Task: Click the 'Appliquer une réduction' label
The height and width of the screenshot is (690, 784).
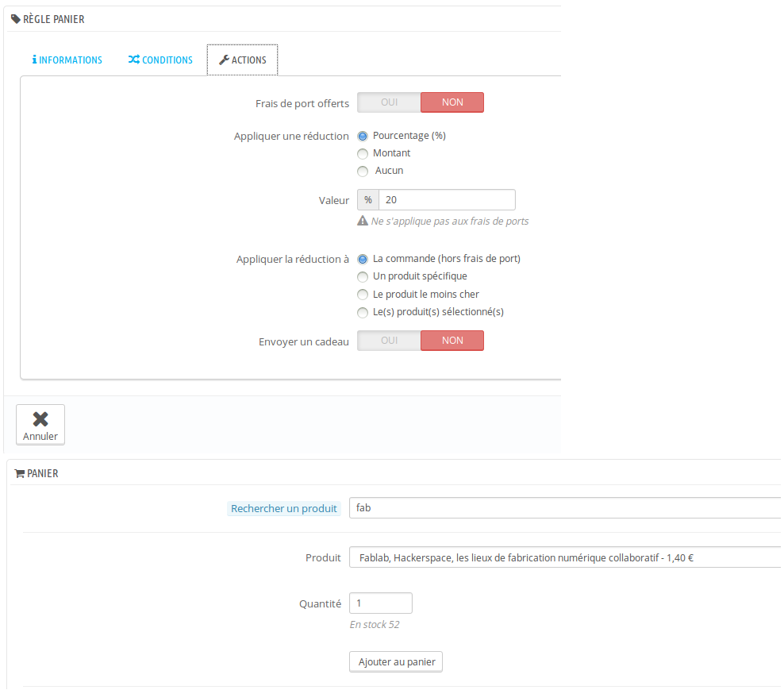Action: (x=291, y=136)
